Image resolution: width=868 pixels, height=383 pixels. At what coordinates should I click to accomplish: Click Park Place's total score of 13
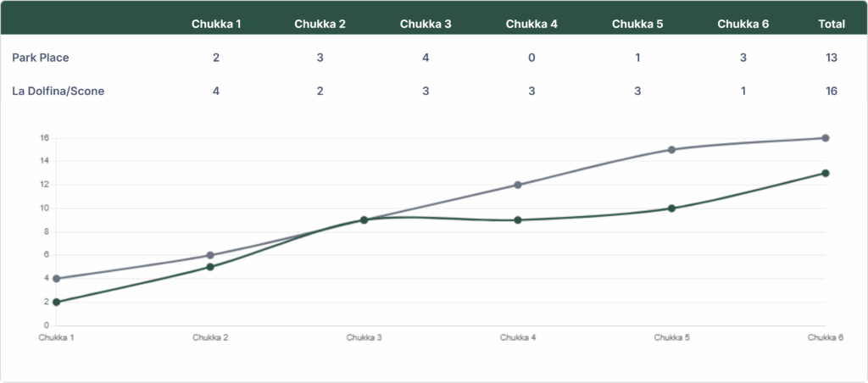832,58
